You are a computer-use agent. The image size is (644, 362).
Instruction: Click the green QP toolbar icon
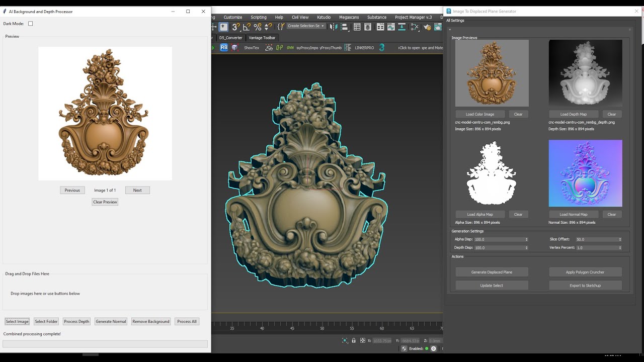[x=280, y=48]
